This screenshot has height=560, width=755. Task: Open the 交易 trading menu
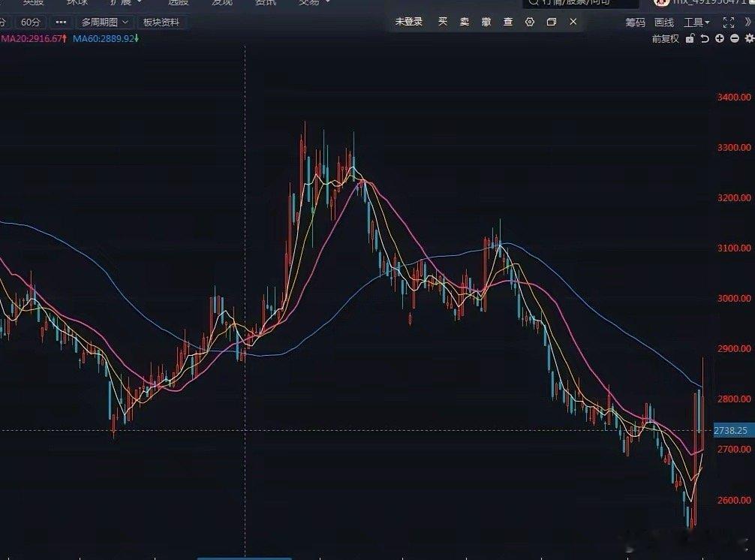pos(314,2)
